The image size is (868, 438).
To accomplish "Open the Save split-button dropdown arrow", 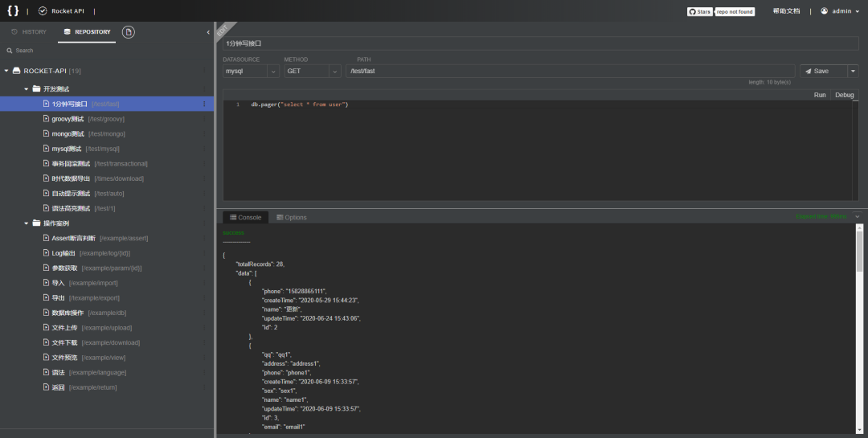I will [x=853, y=72].
